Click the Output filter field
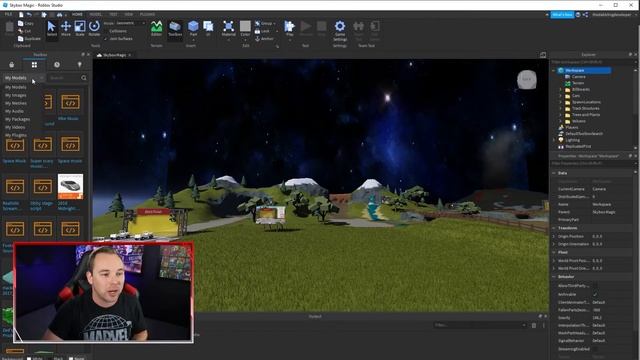Image resolution: width=640 pixels, height=360 pixels. pyautogui.click(x=480, y=325)
